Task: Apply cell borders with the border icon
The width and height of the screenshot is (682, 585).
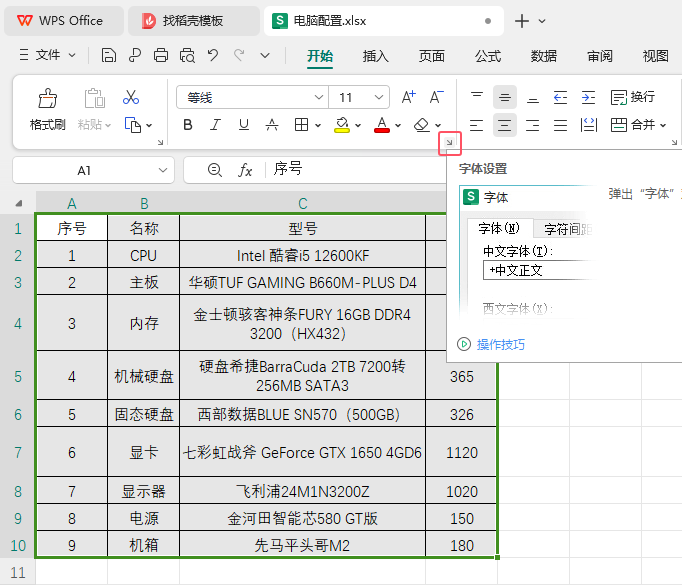Action: pos(301,125)
